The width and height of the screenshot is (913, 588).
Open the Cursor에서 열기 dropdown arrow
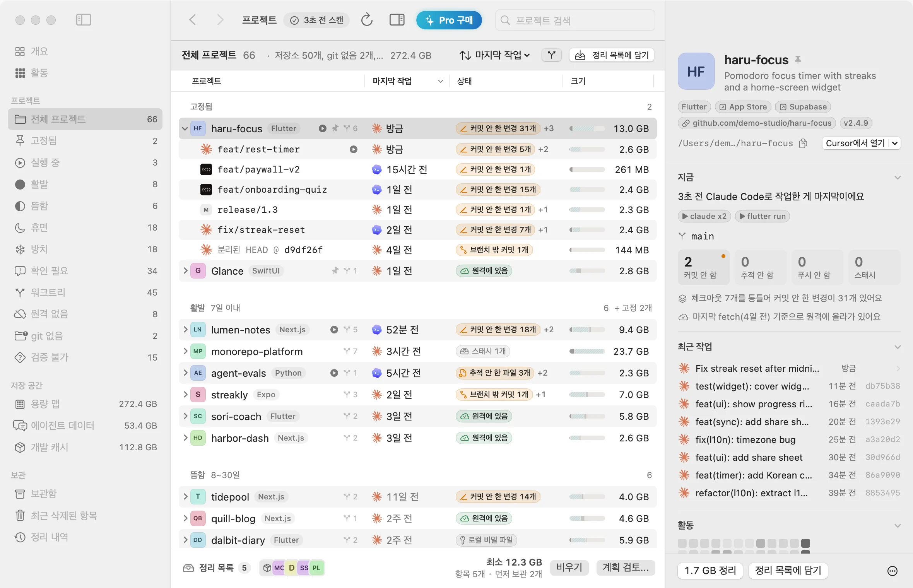pos(895,144)
